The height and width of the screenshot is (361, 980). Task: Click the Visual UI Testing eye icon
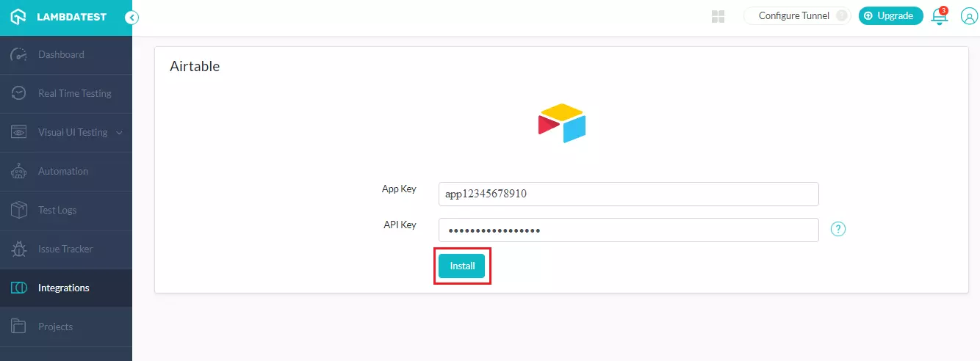[x=19, y=132]
